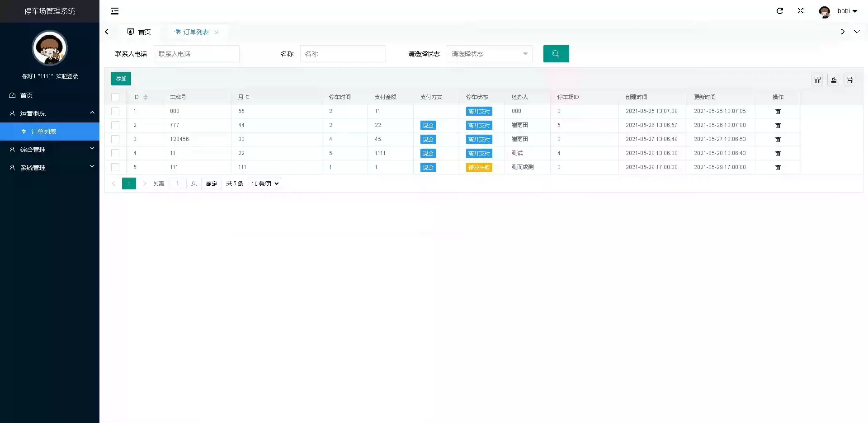
Task: Click the sidebar collapse hamburger icon
Action: (x=115, y=11)
